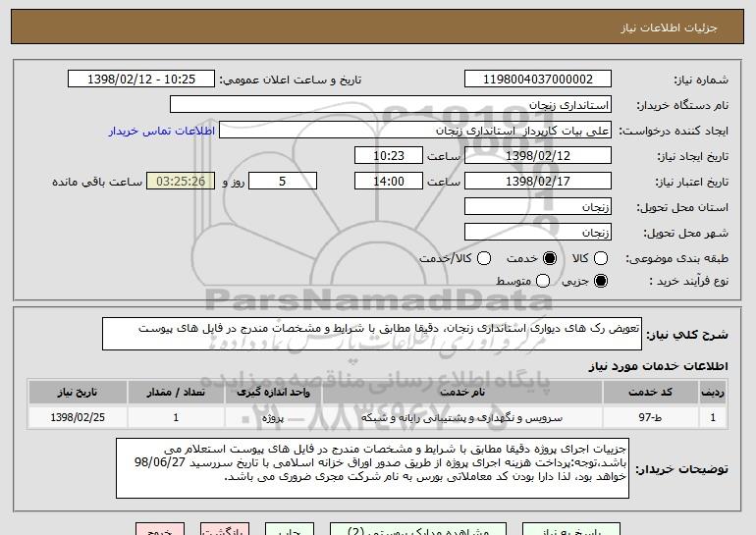Click service name سرویس و نگهداری cell

462,417
